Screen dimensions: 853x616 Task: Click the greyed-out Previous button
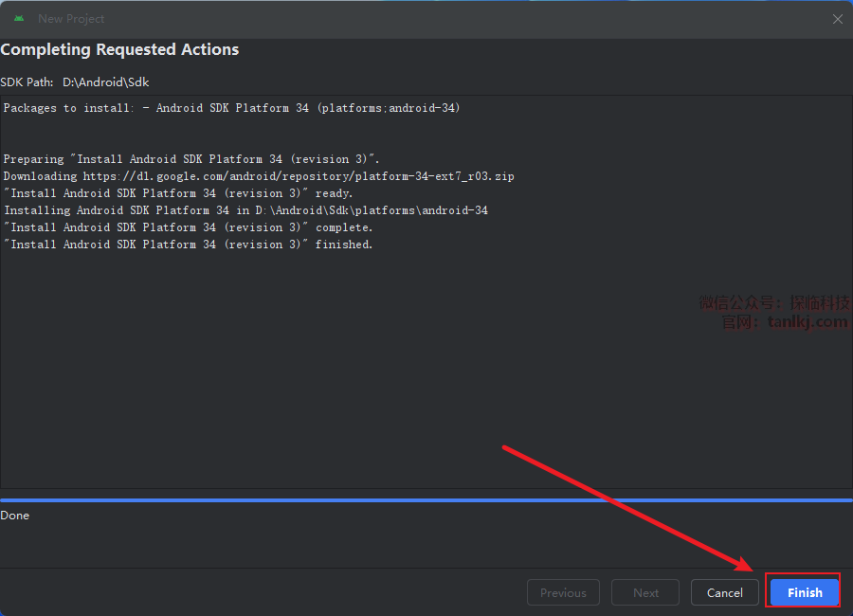[x=563, y=593]
